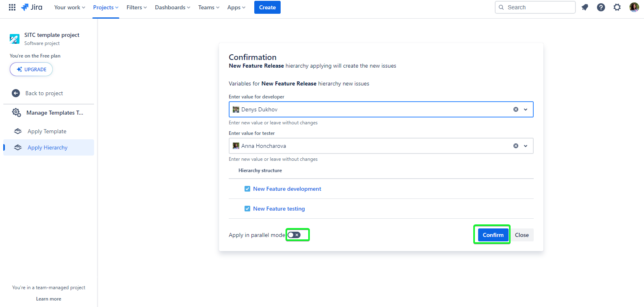Select Apply Template in sidebar

coord(47,131)
